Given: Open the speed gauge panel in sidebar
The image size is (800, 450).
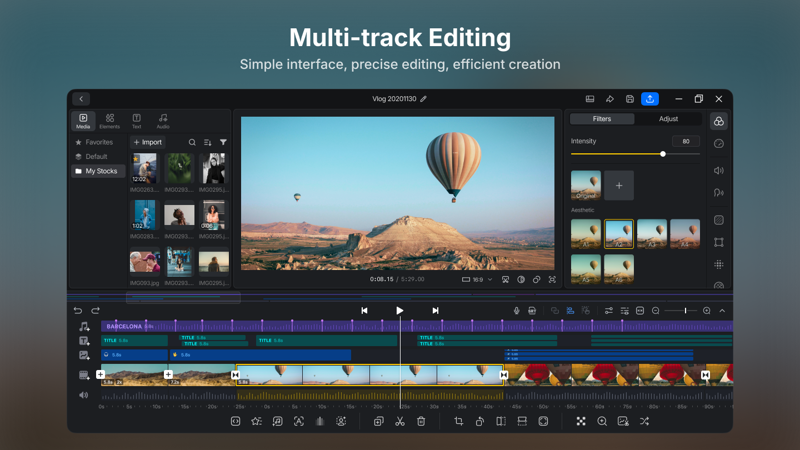Looking at the screenshot, I should 719,143.
